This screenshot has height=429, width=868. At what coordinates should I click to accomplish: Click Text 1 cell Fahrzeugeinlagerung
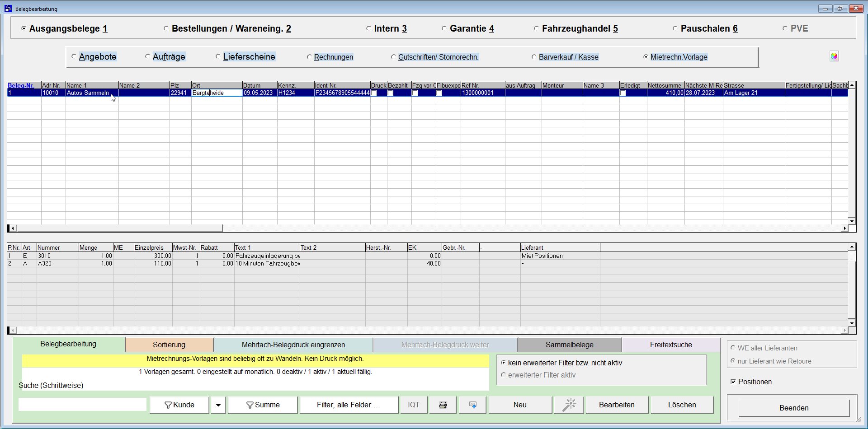267,256
